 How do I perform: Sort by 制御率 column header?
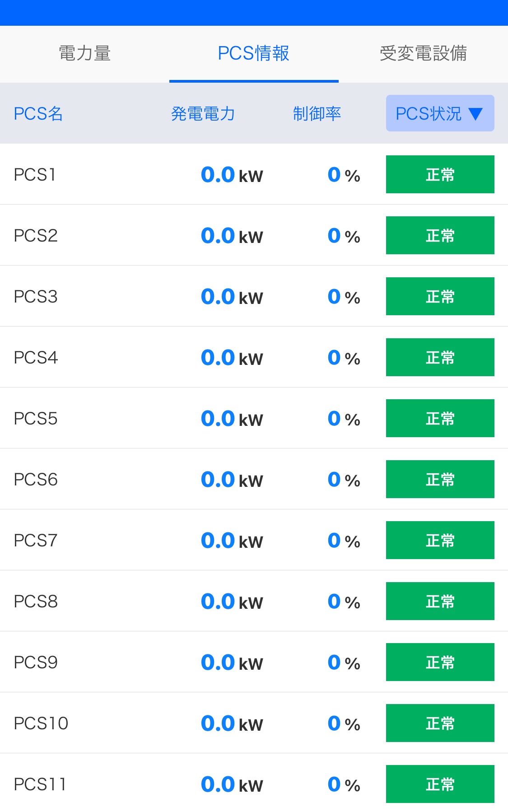click(x=317, y=114)
